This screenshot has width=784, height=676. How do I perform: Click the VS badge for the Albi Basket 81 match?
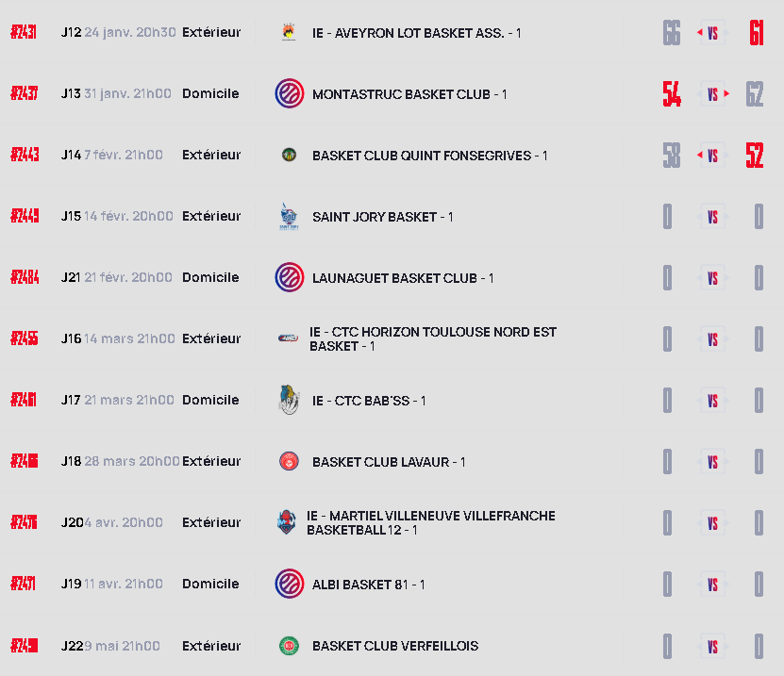click(713, 585)
